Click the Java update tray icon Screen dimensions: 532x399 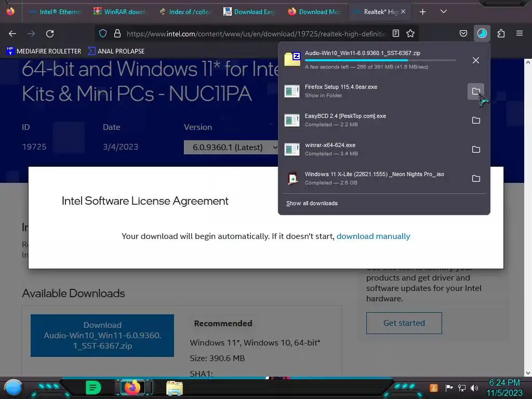pyautogui.click(x=434, y=388)
